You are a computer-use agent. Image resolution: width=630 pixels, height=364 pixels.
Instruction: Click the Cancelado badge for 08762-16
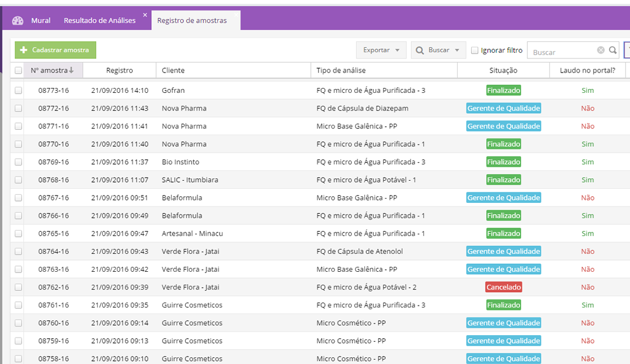click(x=503, y=287)
